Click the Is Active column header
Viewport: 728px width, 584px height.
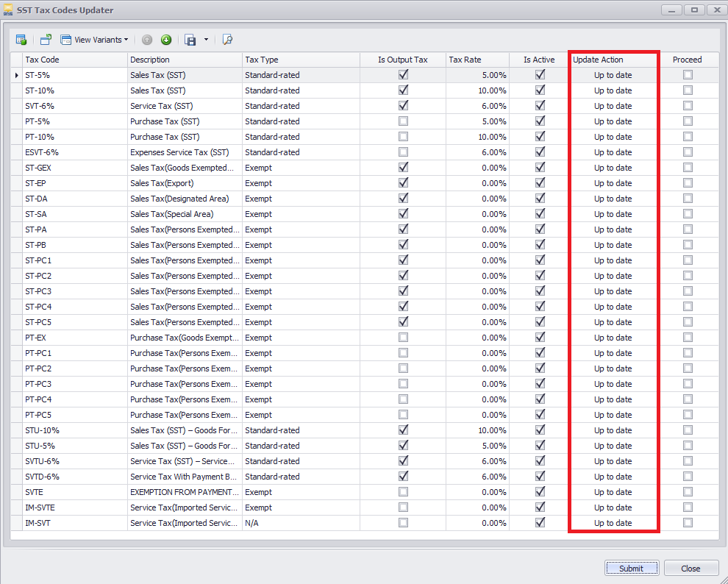pyautogui.click(x=540, y=60)
